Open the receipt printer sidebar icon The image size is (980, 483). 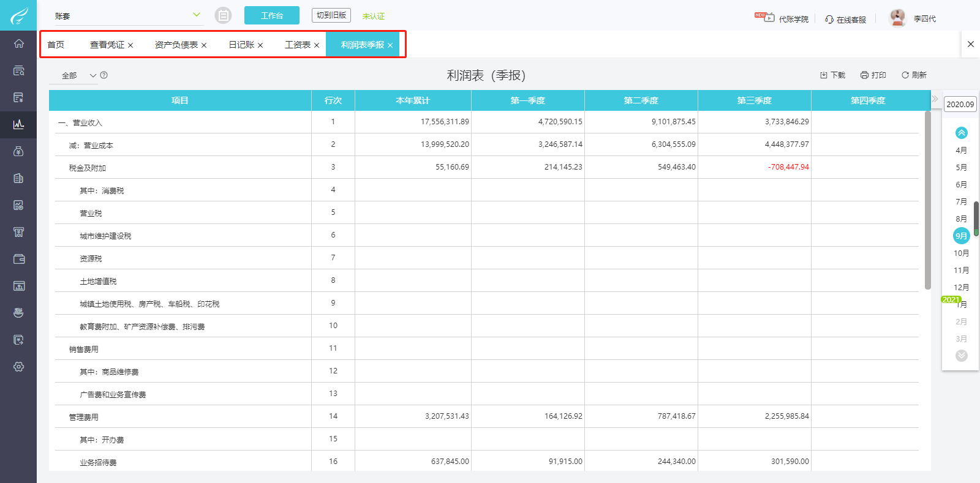(x=18, y=232)
